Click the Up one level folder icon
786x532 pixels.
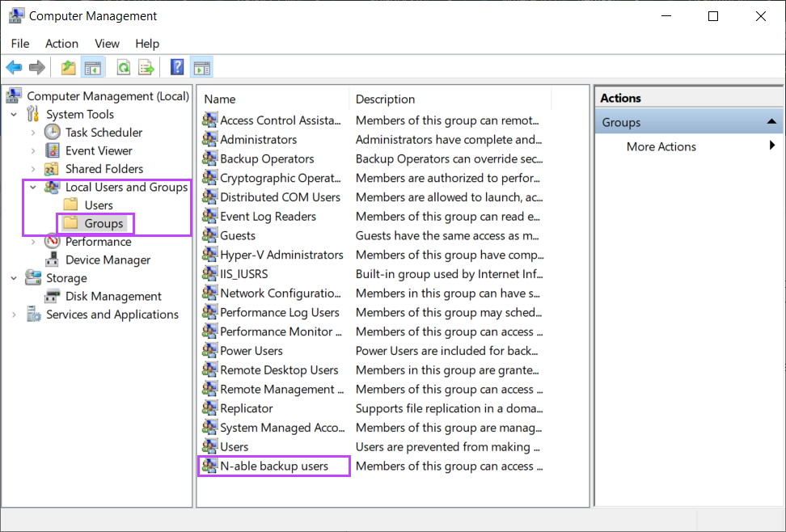[68, 67]
